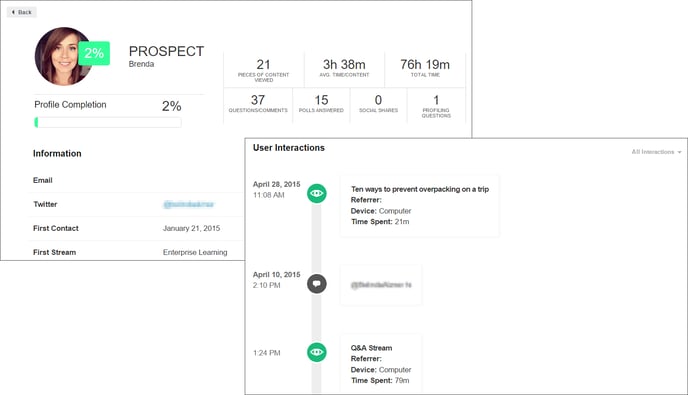Image resolution: width=688 pixels, height=395 pixels.
Task: Click the blurred Twitter handle link
Action: point(188,204)
